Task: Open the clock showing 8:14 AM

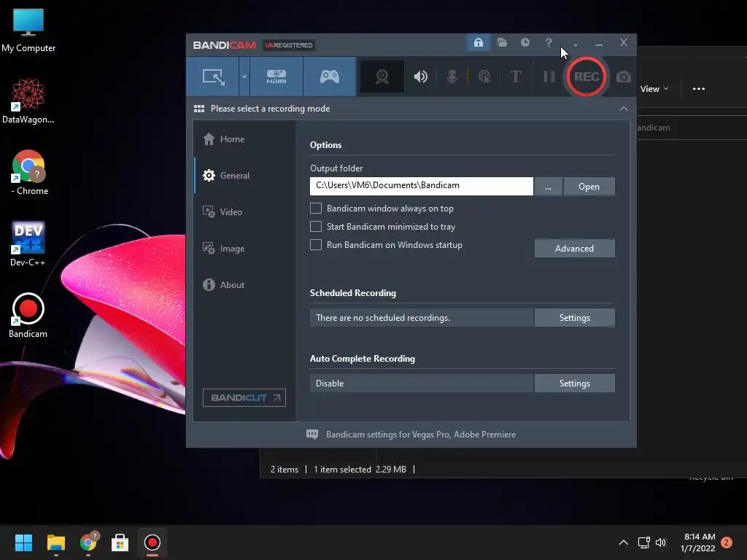Action: pyautogui.click(x=698, y=542)
